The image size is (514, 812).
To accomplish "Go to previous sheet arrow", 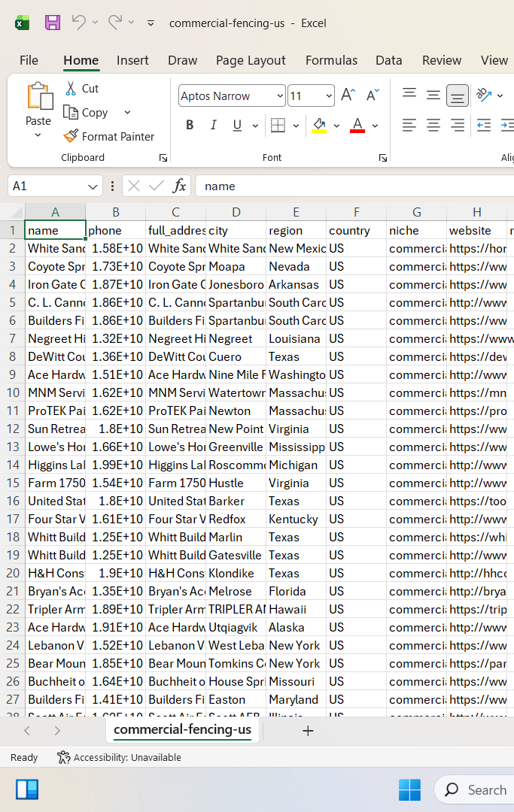I will click(x=27, y=731).
